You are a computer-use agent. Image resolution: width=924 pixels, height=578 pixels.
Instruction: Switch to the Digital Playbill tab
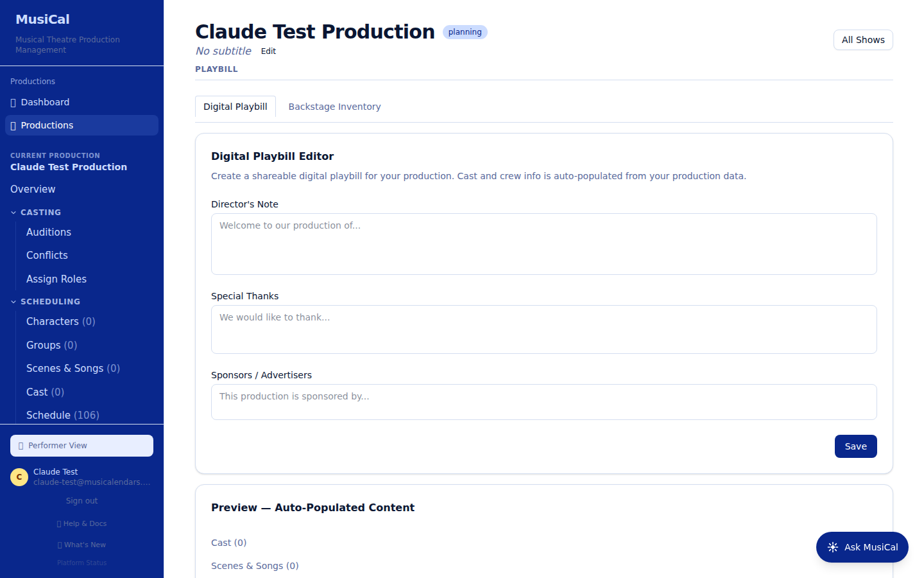tap(235, 107)
